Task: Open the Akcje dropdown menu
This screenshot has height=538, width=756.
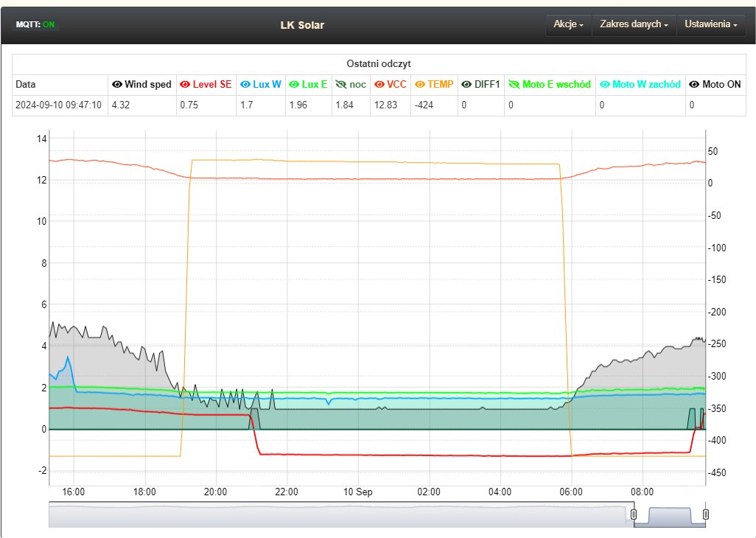Action: tap(568, 24)
